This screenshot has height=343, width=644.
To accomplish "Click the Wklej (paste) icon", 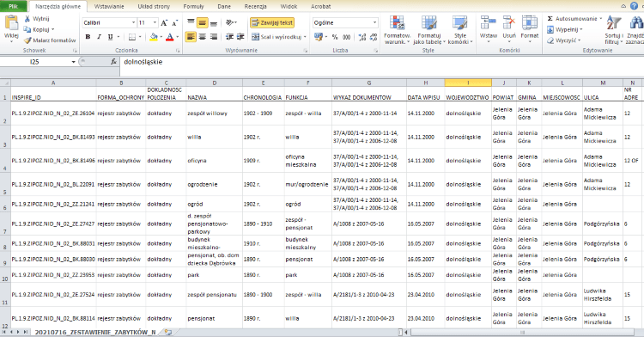I will 11,23.
